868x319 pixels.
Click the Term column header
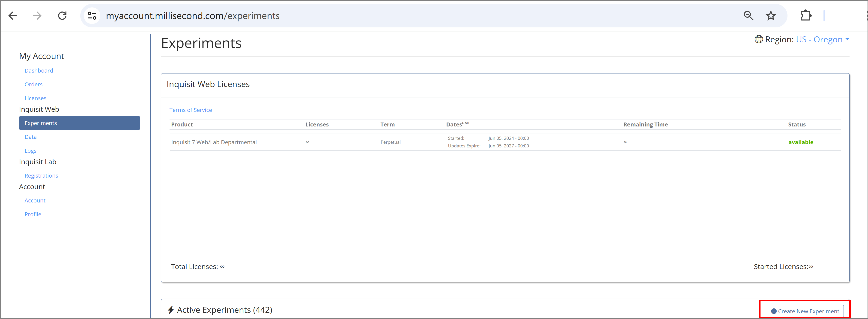(388, 125)
